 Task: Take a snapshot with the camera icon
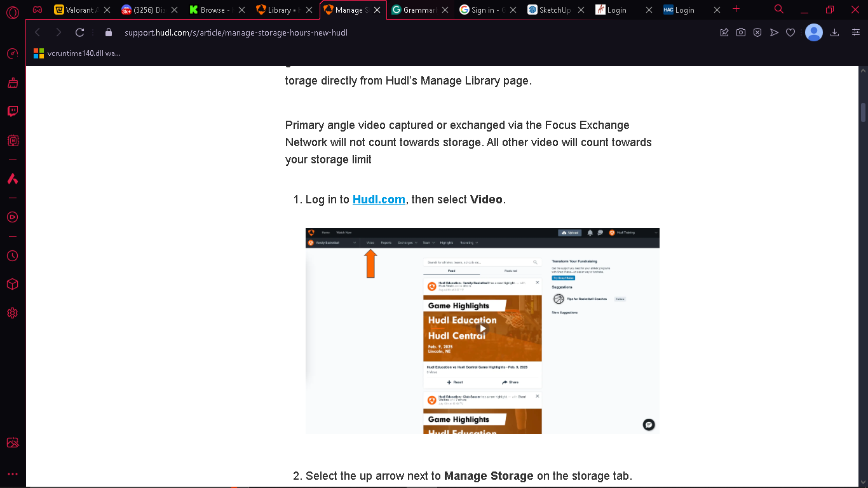741,32
